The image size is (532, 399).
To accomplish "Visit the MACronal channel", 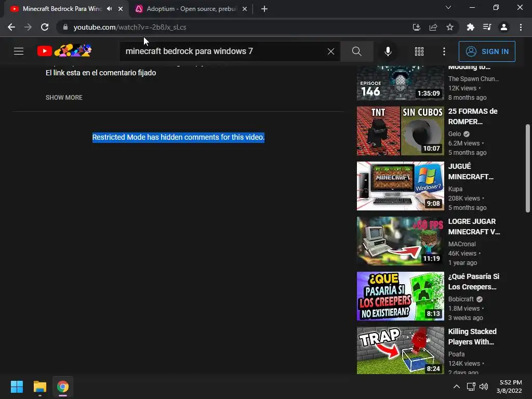I will 462,244.
